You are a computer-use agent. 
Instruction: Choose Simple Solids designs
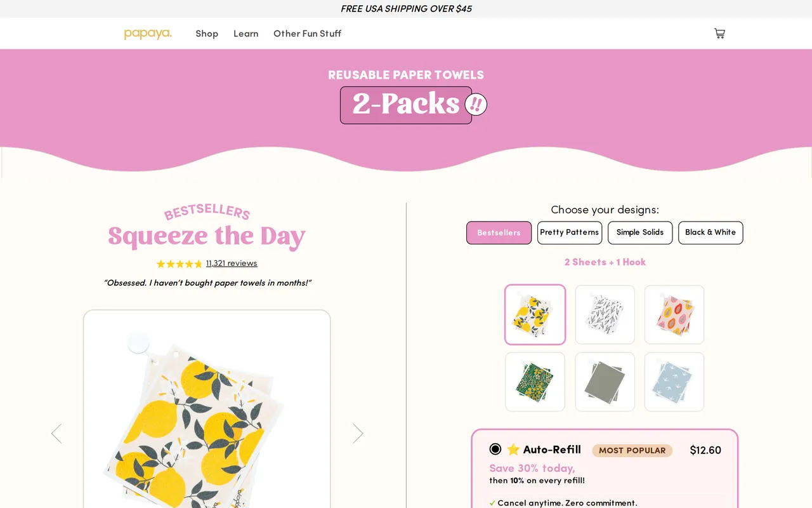(x=640, y=232)
